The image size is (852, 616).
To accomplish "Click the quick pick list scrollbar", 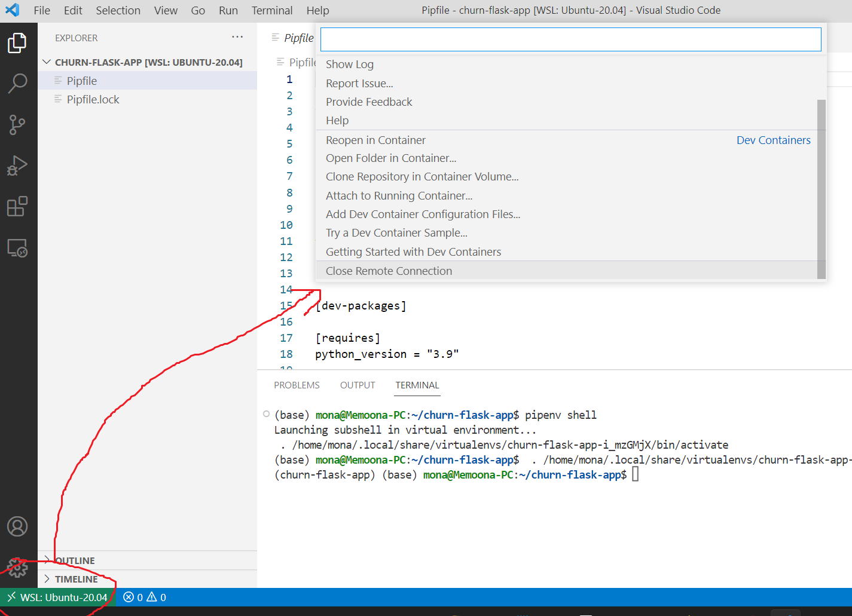I will pyautogui.click(x=822, y=189).
